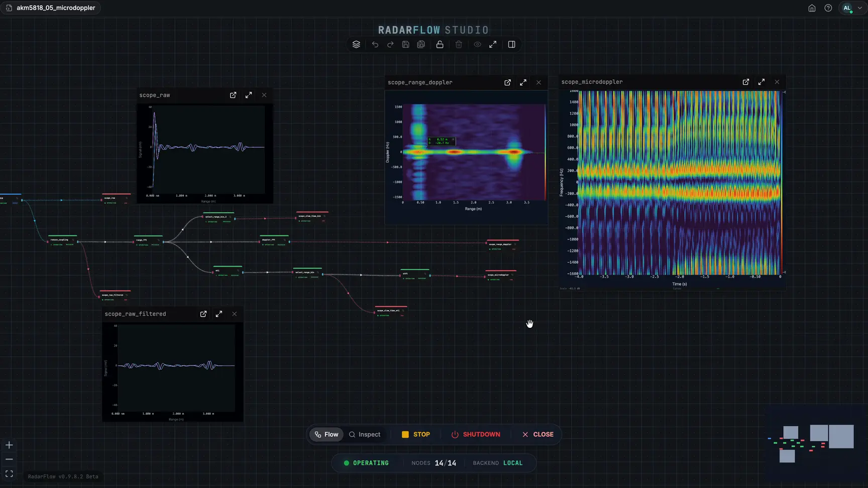Click the Save As icon in toolbar
The width and height of the screenshot is (868, 488).
click(421, 44)
